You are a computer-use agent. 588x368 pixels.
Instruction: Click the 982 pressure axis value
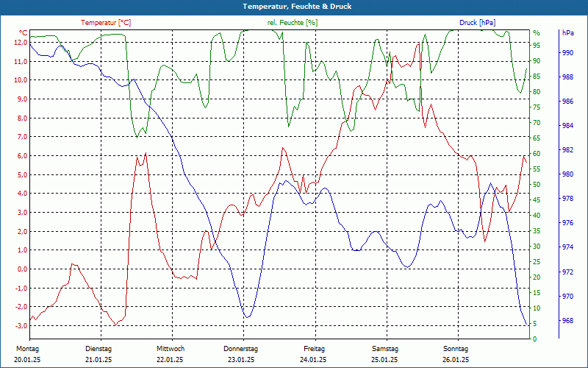point(568,150)
